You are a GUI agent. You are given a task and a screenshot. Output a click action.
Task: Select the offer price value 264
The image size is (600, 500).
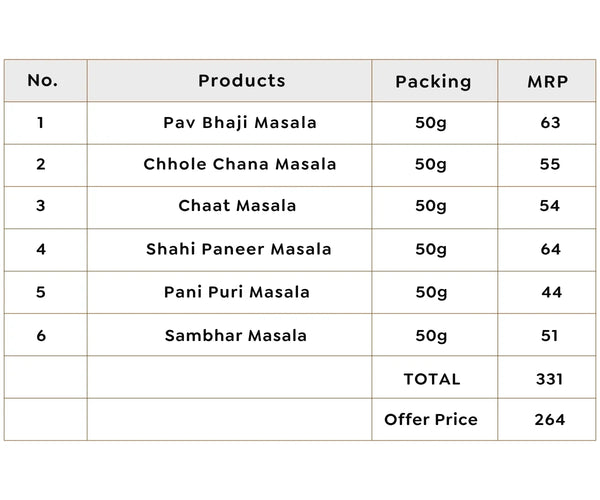tap(550, 420)
